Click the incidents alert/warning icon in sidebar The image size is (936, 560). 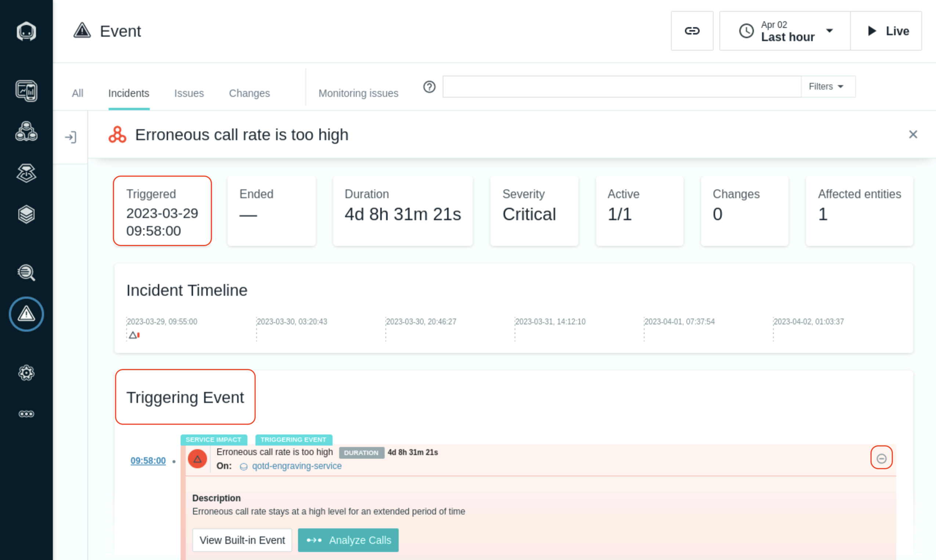click(27, 314)
